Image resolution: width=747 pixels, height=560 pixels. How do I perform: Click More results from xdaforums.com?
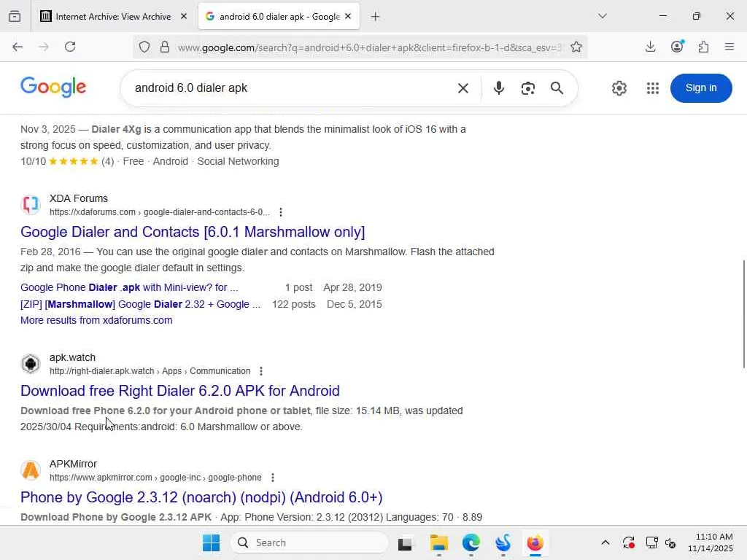[96, 321]
